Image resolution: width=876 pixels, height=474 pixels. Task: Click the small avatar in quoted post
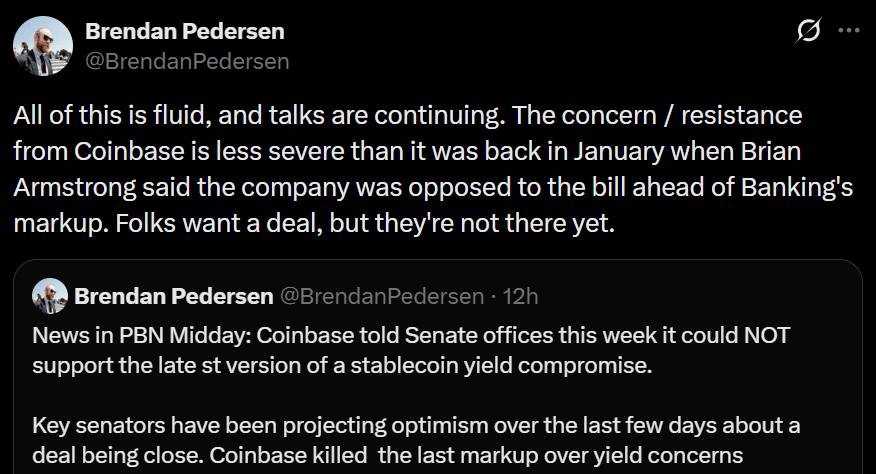pos(49,296)
